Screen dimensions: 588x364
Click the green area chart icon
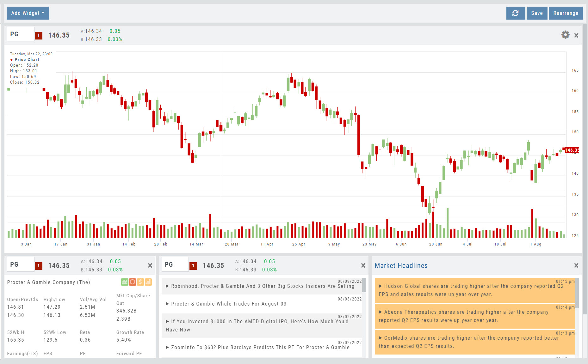pos(125,282)
